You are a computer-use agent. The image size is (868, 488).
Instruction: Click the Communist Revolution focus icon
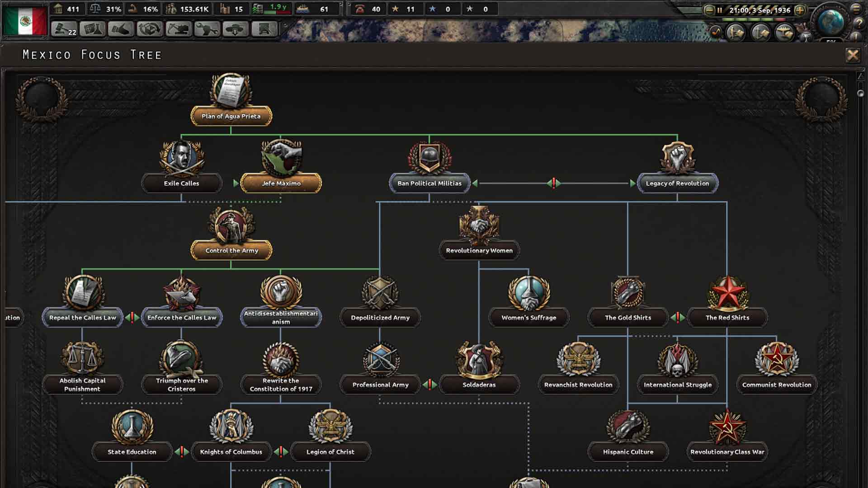point(777,360)
